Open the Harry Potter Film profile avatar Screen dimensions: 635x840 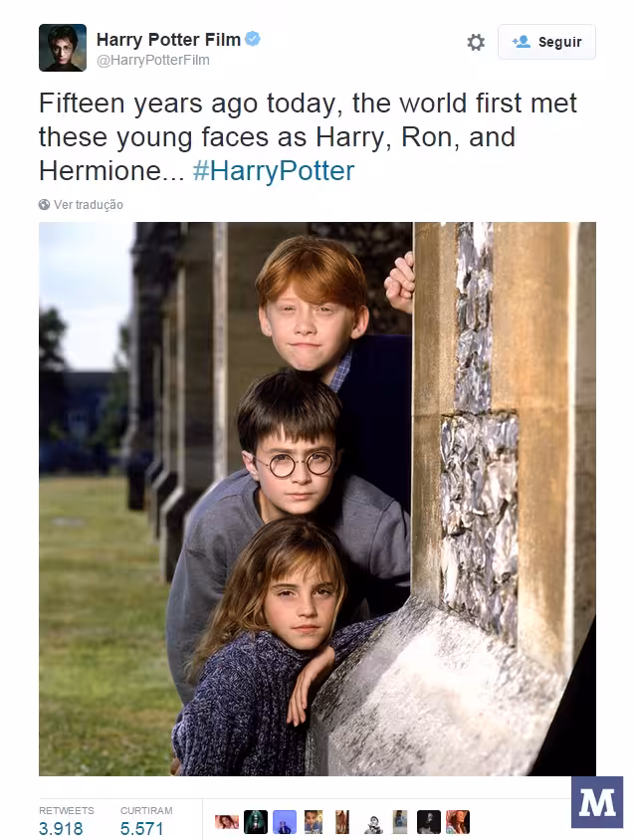coord(63,48)
